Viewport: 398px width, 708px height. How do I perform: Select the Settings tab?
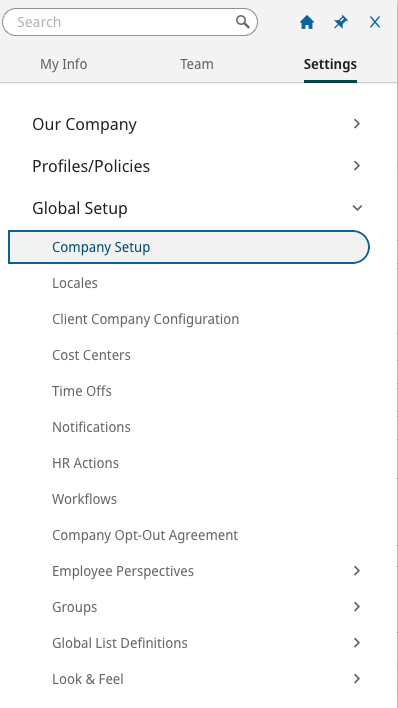(330, 64)
